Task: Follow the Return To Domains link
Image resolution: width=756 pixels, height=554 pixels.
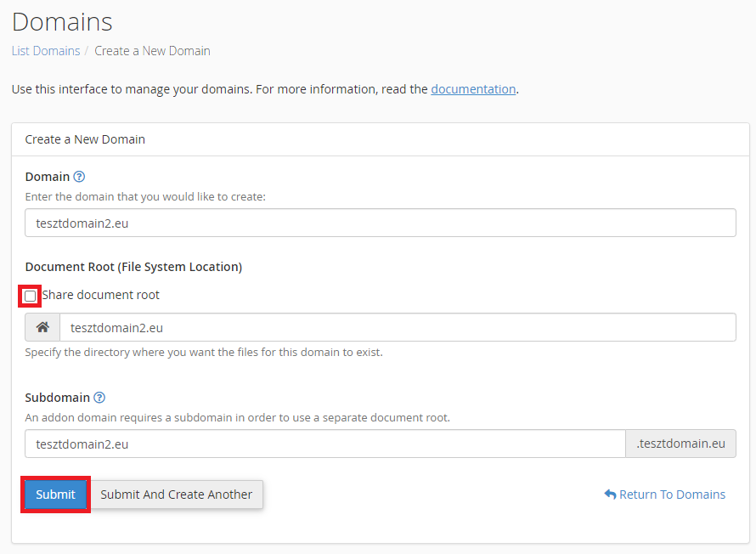Action: point(672,495)
